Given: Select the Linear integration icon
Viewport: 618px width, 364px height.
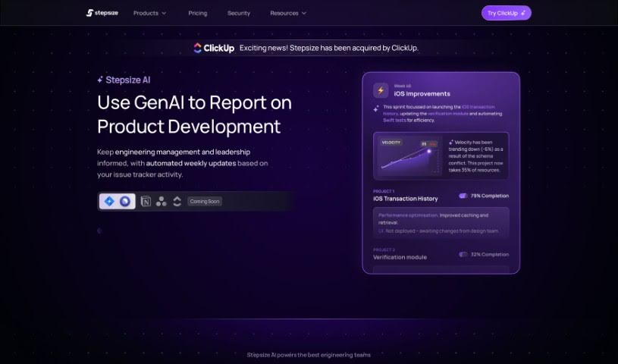Looking at the screenshot, I should (x=125, y=201).
